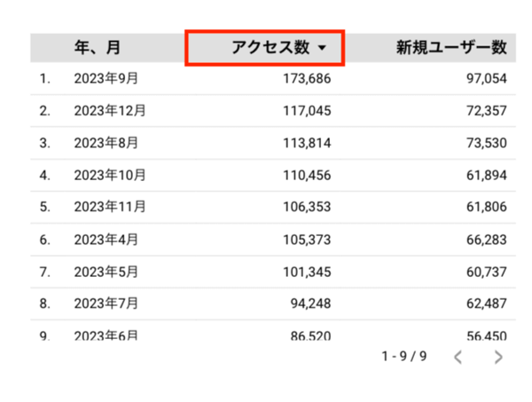Click new users value 61,806

coord(487,207)
